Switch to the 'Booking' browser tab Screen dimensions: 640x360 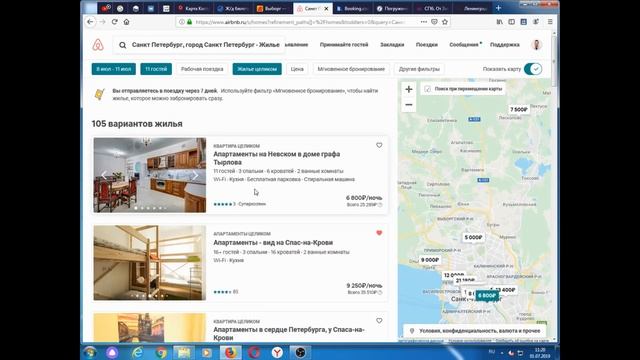(x=353, y=8)
